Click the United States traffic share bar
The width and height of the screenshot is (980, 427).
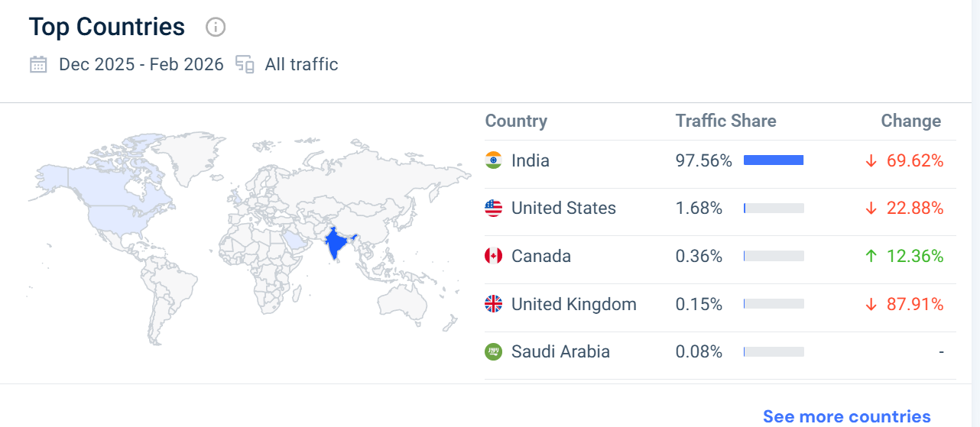tap(773, 208)
